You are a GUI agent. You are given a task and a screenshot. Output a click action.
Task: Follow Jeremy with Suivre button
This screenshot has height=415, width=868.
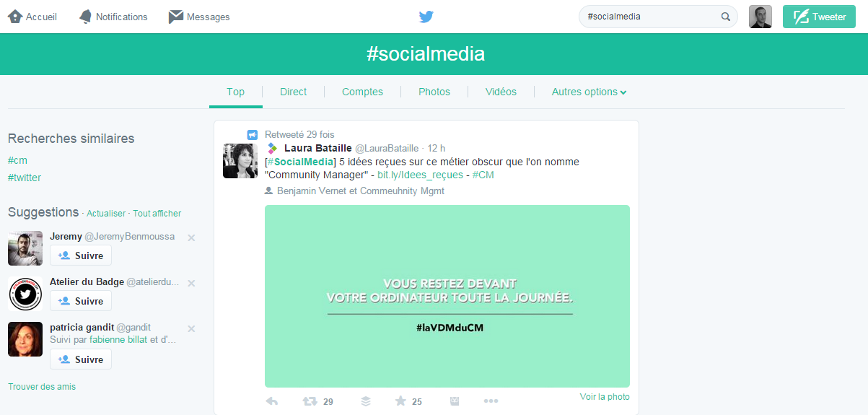(81, 255)
